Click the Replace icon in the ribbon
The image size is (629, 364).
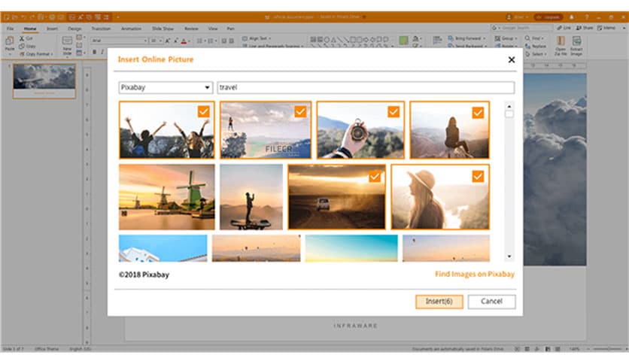tap(528, 46)
